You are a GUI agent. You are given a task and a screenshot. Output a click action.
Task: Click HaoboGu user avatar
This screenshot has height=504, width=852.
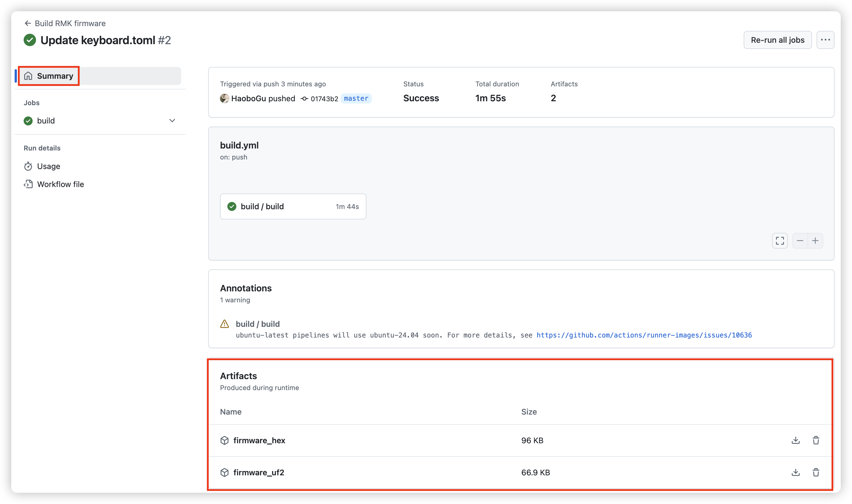(224, 98)
